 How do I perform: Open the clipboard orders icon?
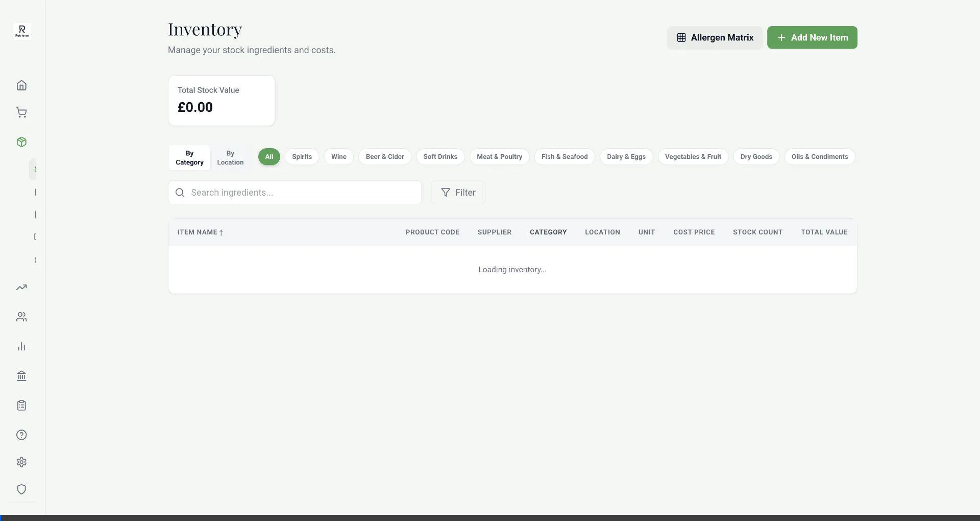coord(21,406)
